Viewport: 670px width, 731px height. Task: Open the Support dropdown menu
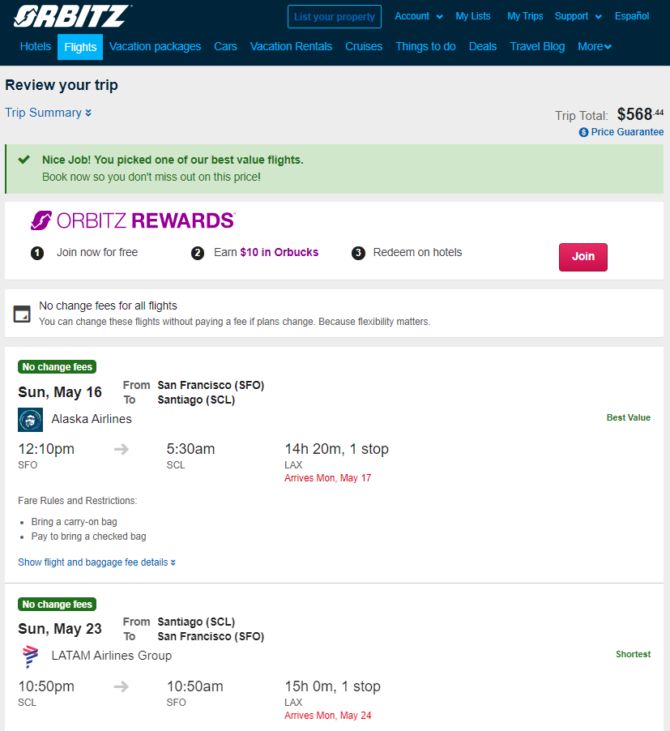(578, 16)
